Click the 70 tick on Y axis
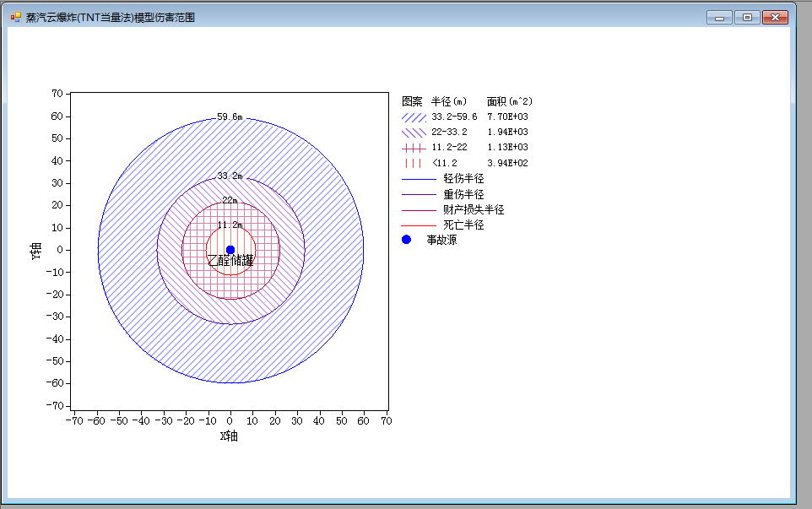This screenshot has height=509, width=812. pos(57,94)
